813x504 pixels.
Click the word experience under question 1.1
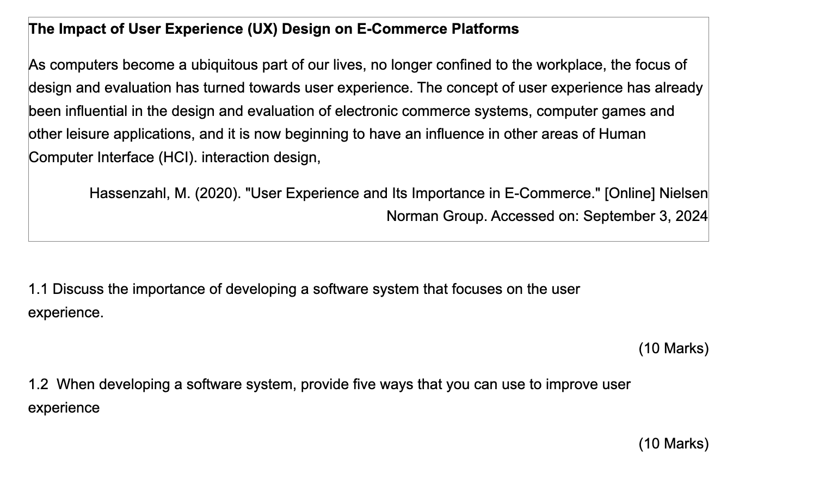pyautogui.click(x=65, y=312)
